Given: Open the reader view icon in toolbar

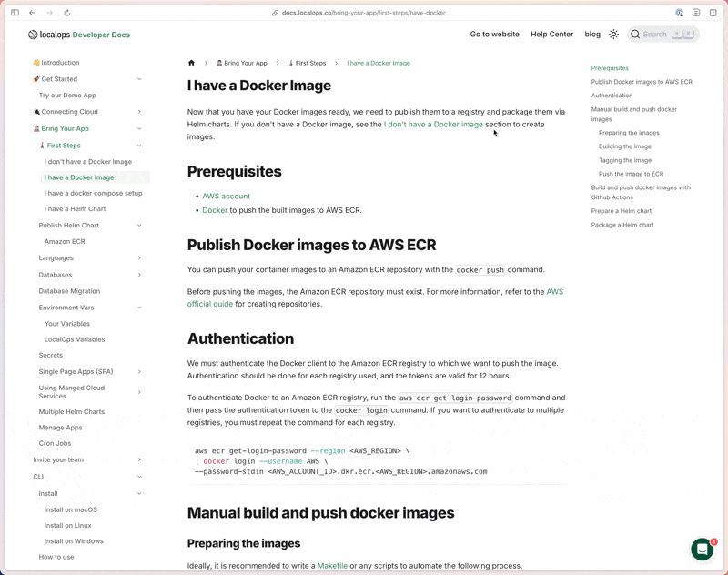Looking at the screenshot, I should [x=696, y=13].
